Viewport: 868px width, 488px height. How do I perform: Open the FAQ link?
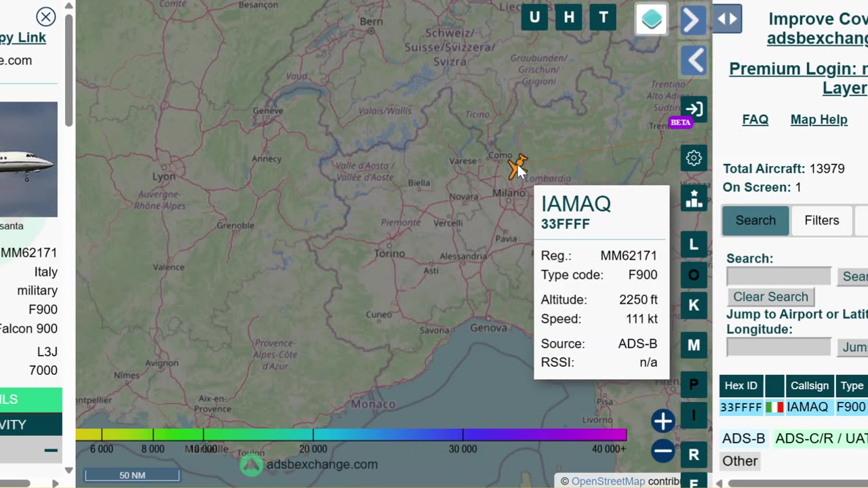point(755,120)
